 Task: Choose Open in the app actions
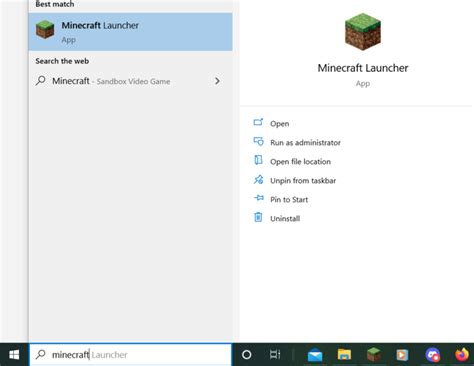279,124
